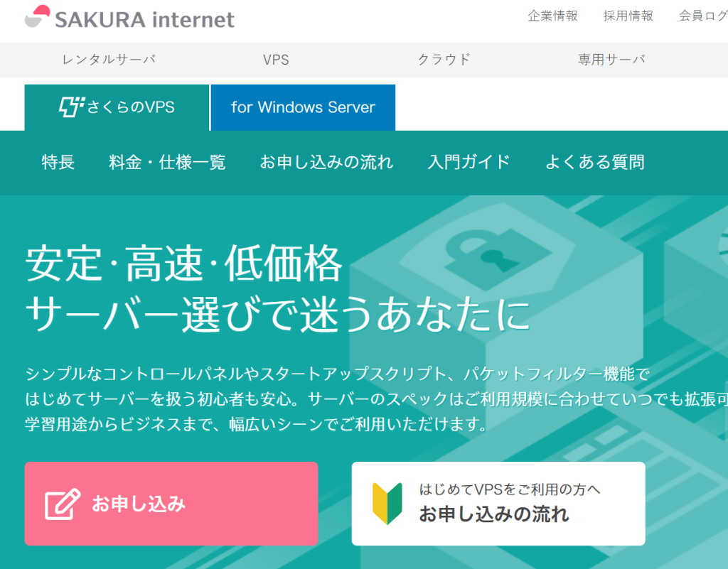Click the hero heading 安定·高速·低価格
The image size is (728, 569).
click(184, 264)
